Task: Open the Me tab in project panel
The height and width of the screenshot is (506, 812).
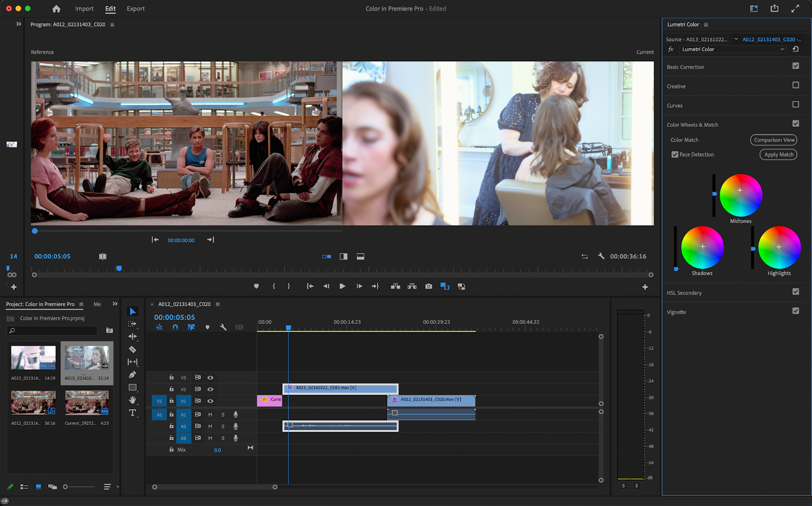Action: tap(97, 304)
